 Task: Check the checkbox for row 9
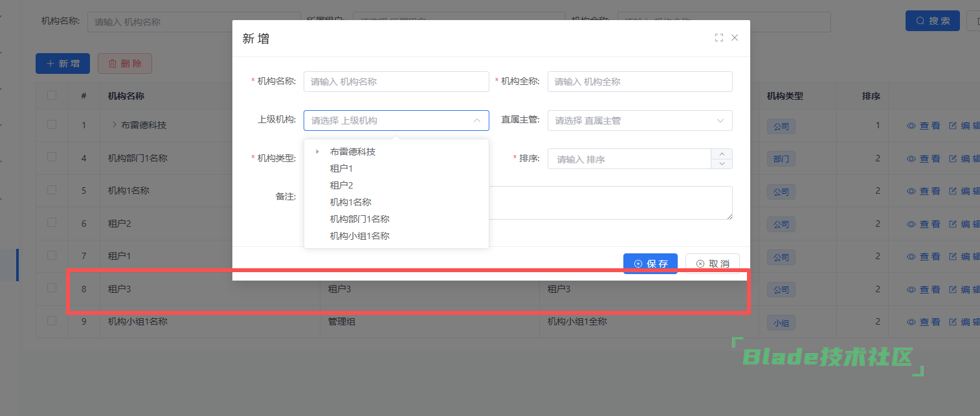52,321
